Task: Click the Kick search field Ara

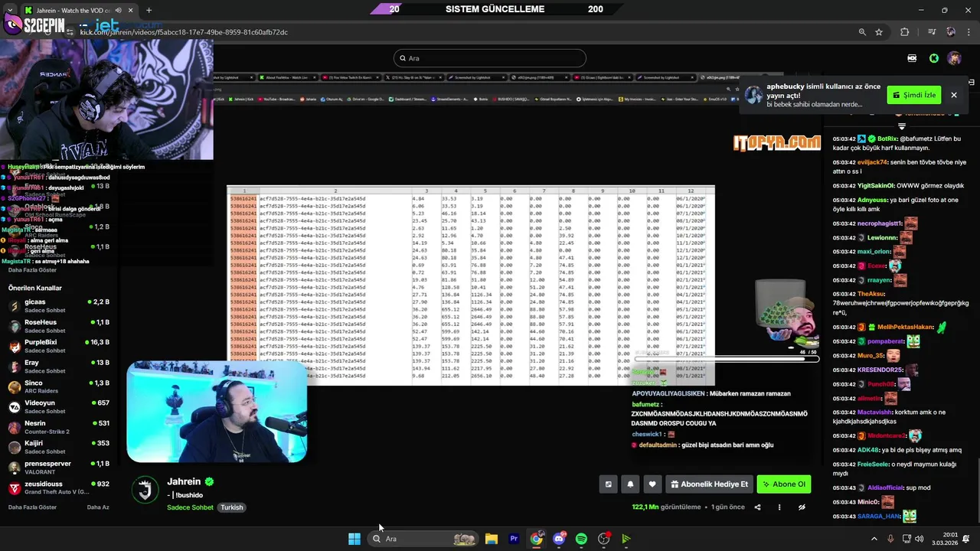Action: 490,58
